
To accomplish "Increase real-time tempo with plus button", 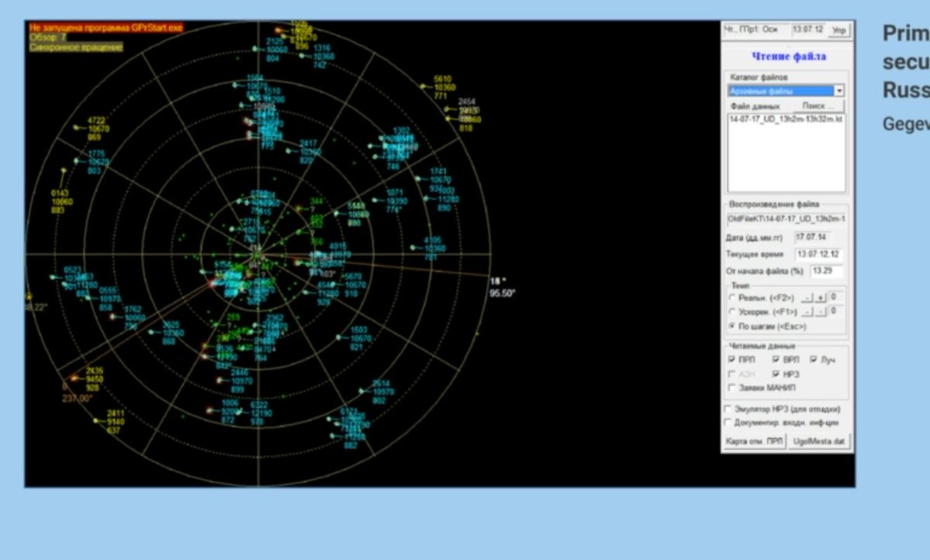I will [x=820, y=298].
